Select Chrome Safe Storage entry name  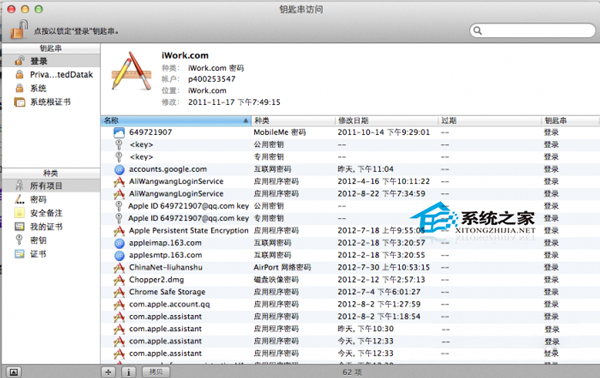[x=167, y=292]
